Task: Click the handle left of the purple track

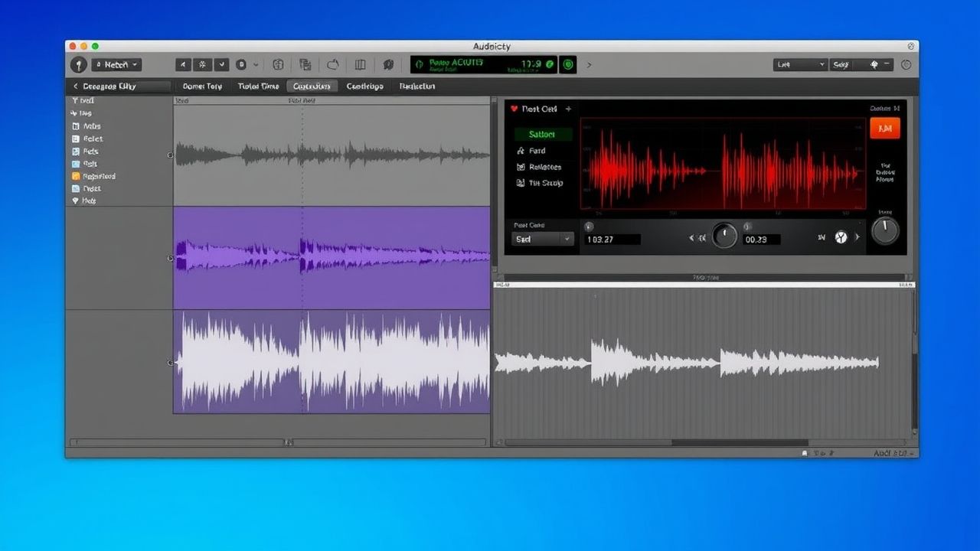Action: (170, 258)
